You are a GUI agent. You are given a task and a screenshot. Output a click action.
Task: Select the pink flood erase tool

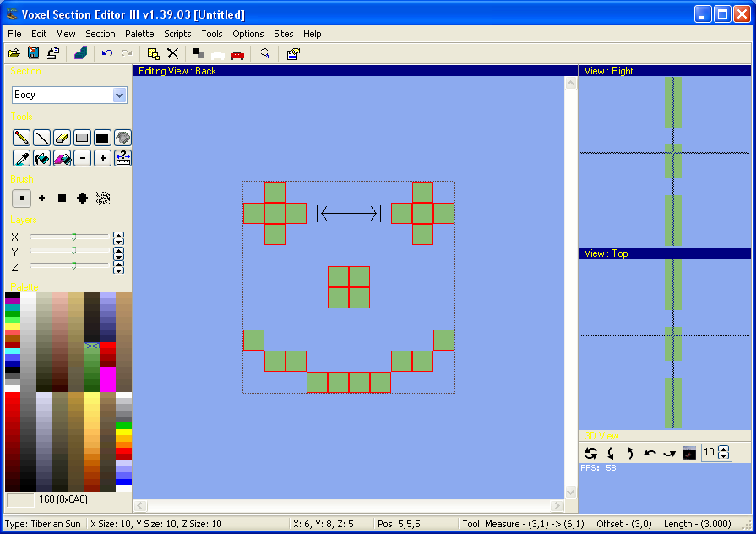click(62, 158)
